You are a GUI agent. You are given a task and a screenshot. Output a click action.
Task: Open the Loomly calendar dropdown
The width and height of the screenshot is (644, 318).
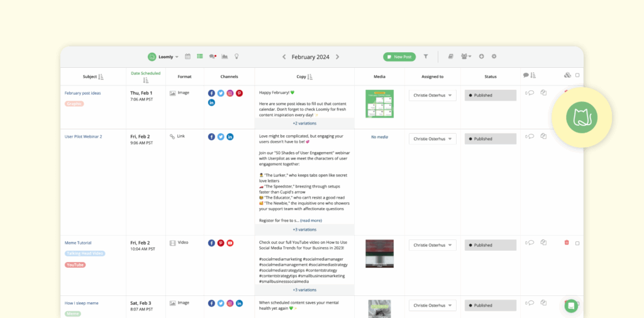[164, 57]
